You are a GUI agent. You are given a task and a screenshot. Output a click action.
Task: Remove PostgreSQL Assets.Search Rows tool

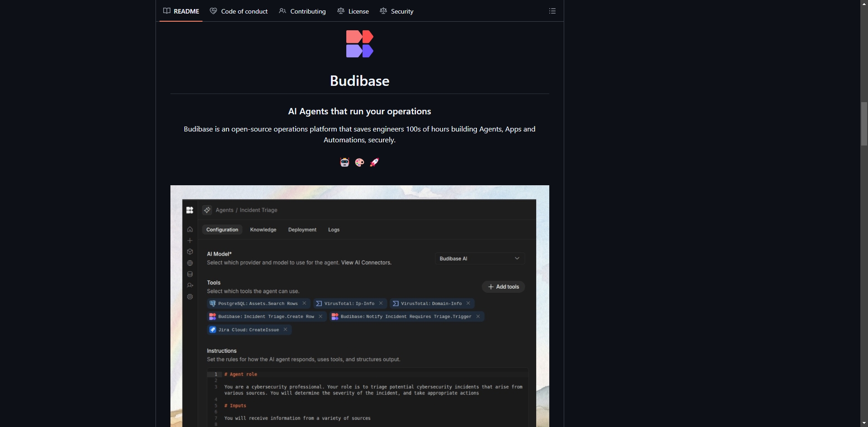pyautogui.click(x=304, y=303)
